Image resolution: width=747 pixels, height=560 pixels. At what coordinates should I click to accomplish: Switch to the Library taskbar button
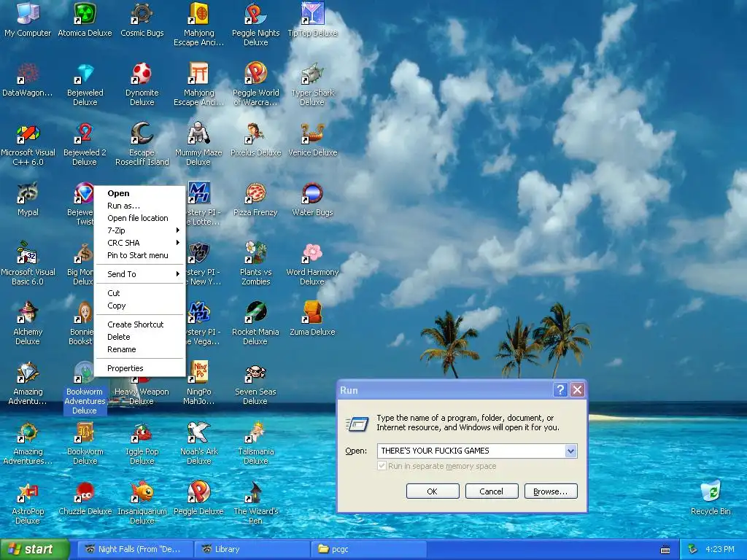tap(252, 550)
